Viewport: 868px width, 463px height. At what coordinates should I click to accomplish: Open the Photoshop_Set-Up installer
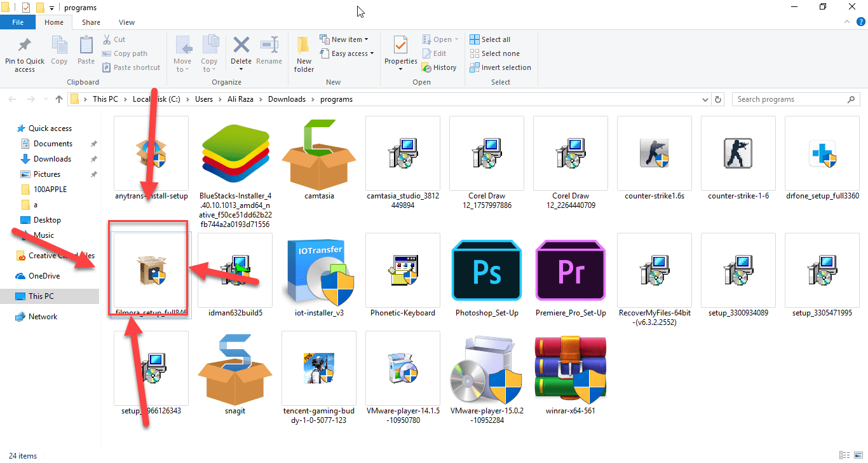click(x=486, y=270)
